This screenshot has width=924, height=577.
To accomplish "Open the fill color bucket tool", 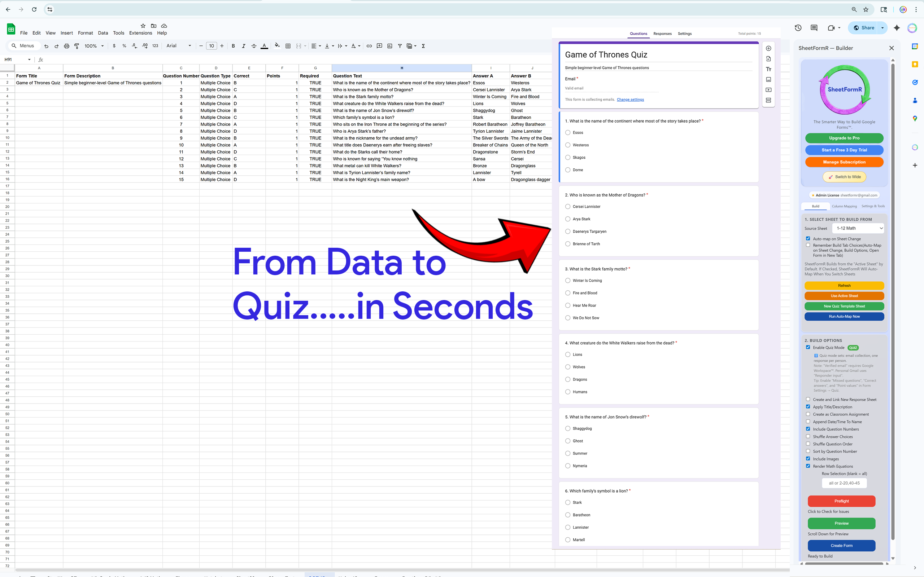I will pos(277,46).
